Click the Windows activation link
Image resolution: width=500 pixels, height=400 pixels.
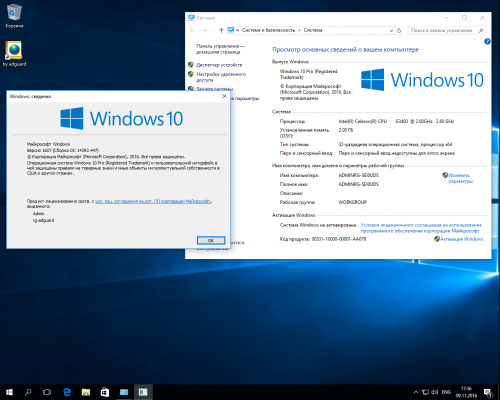tap(461, 239)
